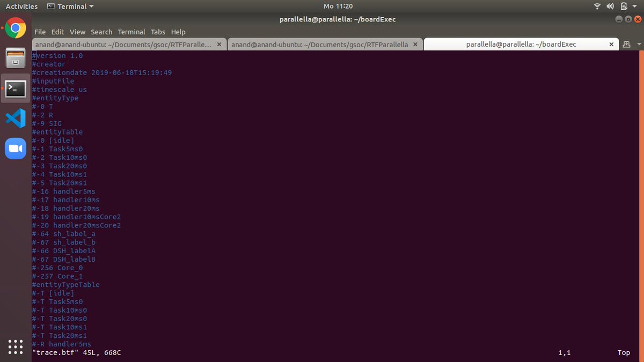
Task: Click the '#-67 DSH_labelB' line
Action: (64, 260)
